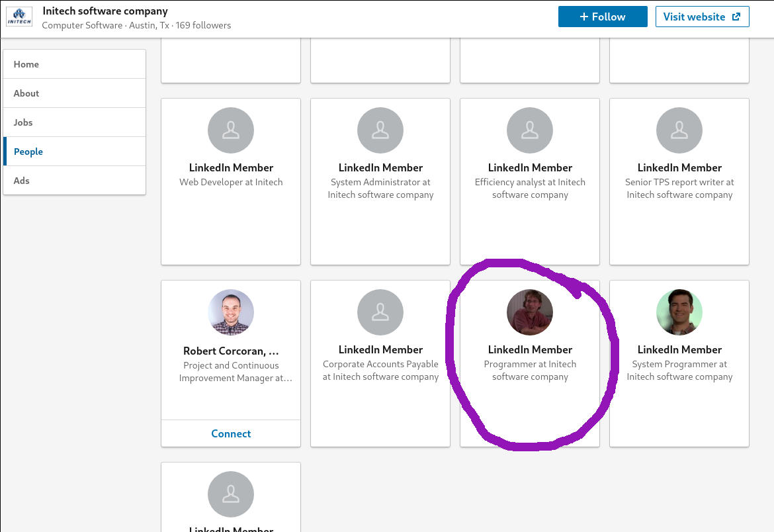Select the People sidebar tab
This screenshot has width=774, height=532.
pos(74,152)
